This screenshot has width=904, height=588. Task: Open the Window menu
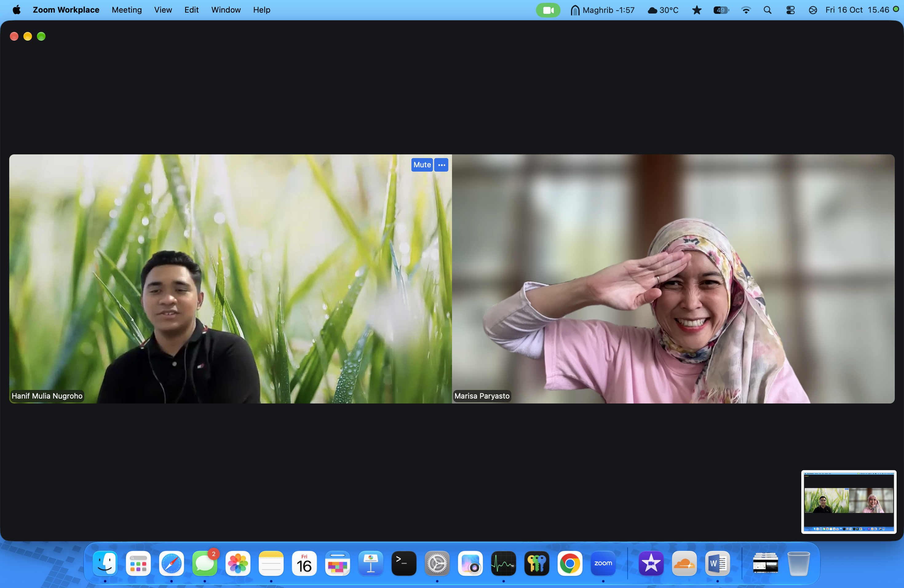[226, 10]
